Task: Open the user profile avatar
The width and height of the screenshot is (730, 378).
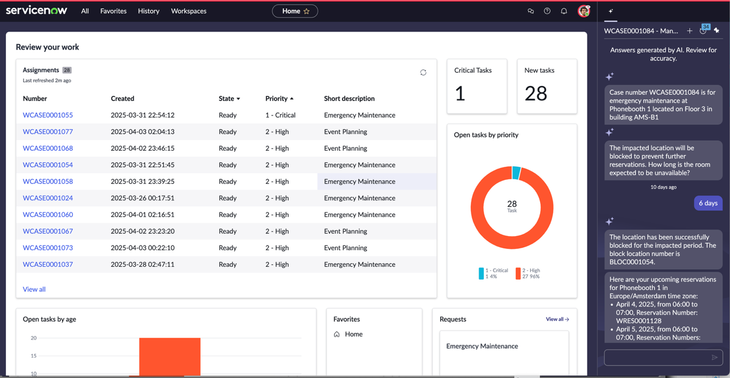Action: tap(584, 11)
